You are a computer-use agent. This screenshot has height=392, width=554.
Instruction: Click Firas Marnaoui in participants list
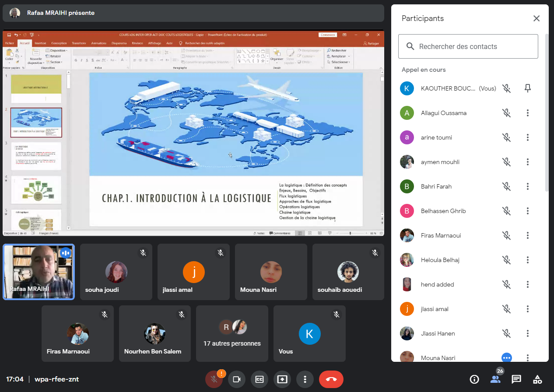[440, 235]
